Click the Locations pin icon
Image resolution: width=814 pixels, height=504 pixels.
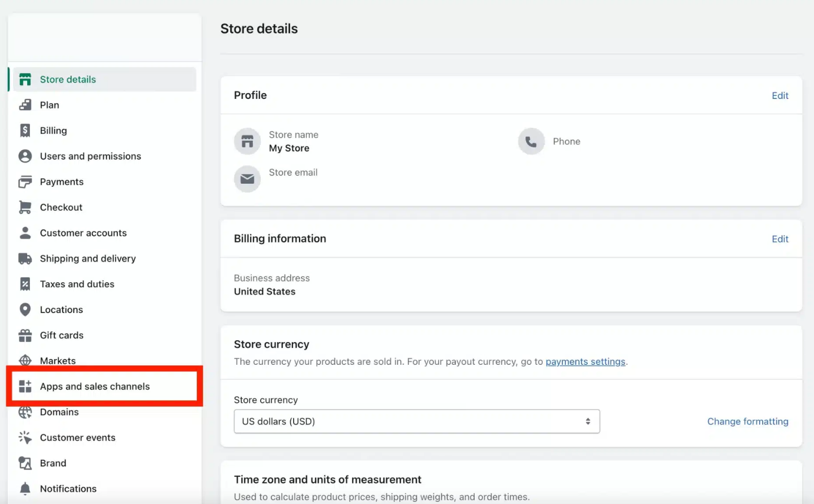(x=25, y=310)
